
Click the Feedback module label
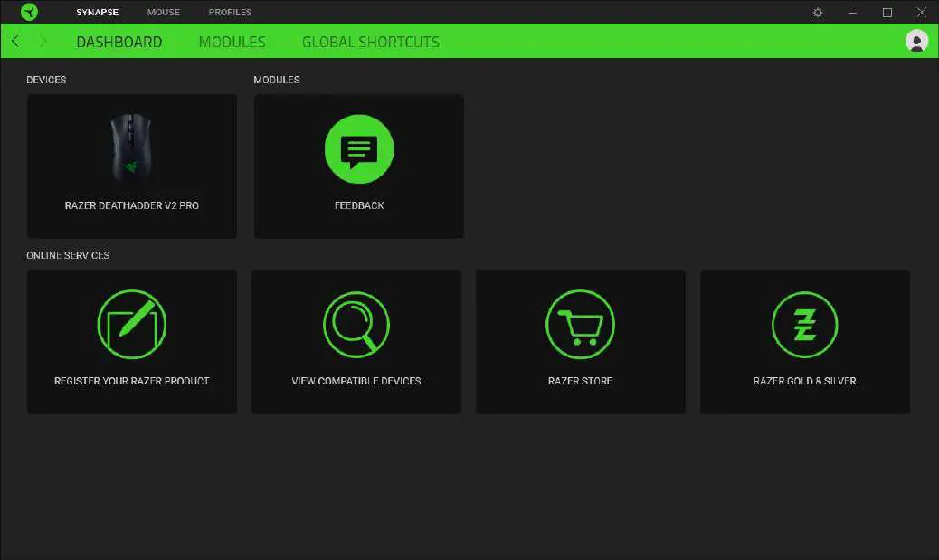(359, 205)
